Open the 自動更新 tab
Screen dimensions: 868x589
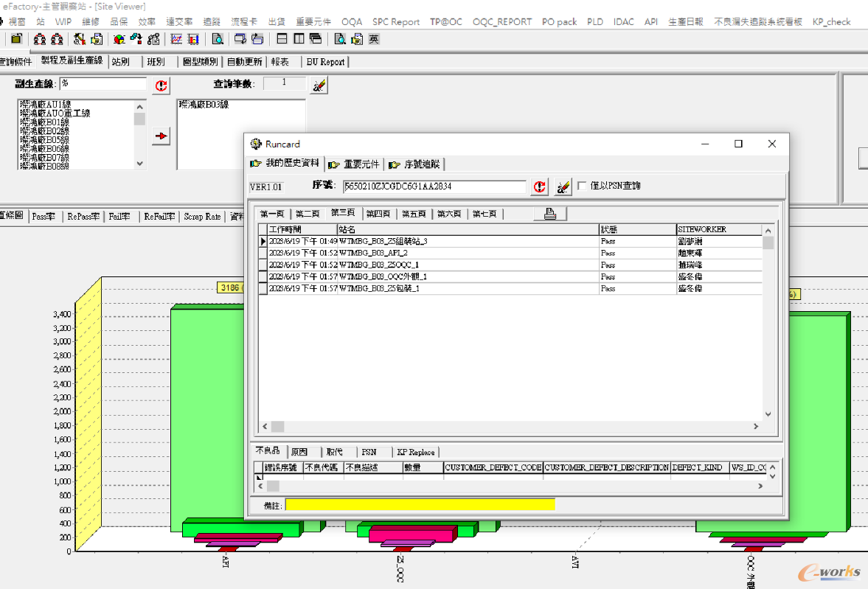(x=245, y=62)
